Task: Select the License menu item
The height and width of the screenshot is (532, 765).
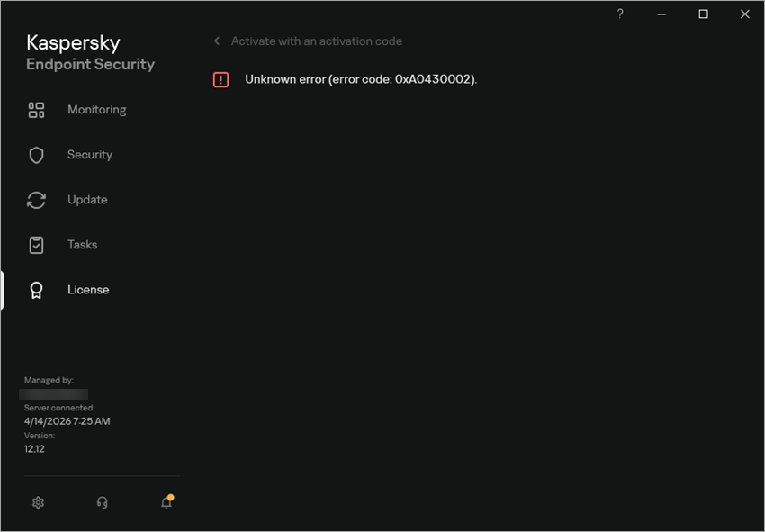Action: [x=88, y=290]
